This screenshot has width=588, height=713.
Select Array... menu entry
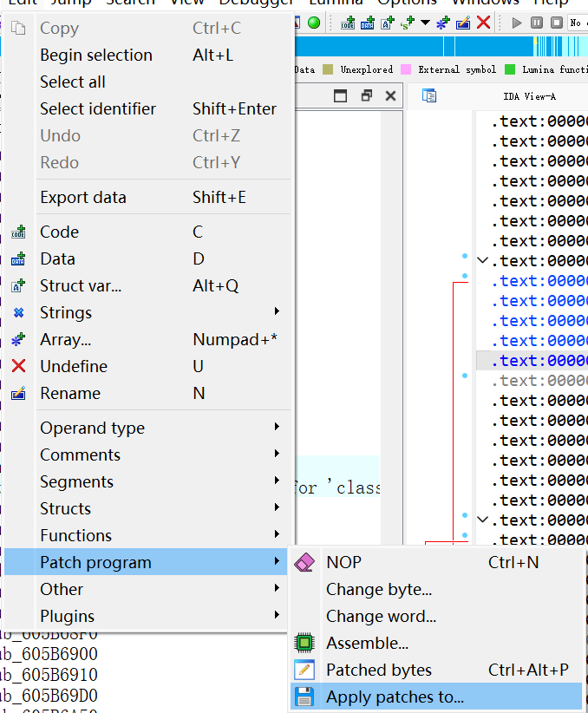click(x=147, y=339)
